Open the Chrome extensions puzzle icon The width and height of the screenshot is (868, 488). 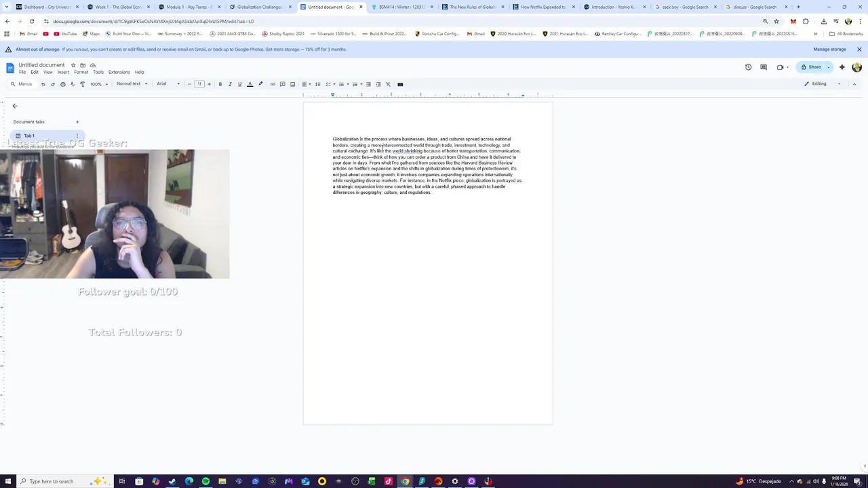(x=806, y=21)
